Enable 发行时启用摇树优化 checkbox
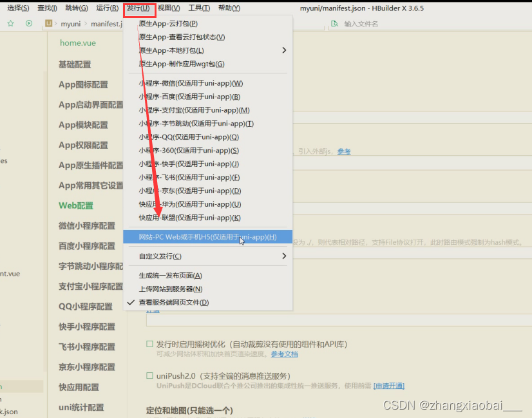Screen dimensions: 532x418 (149, 344)
